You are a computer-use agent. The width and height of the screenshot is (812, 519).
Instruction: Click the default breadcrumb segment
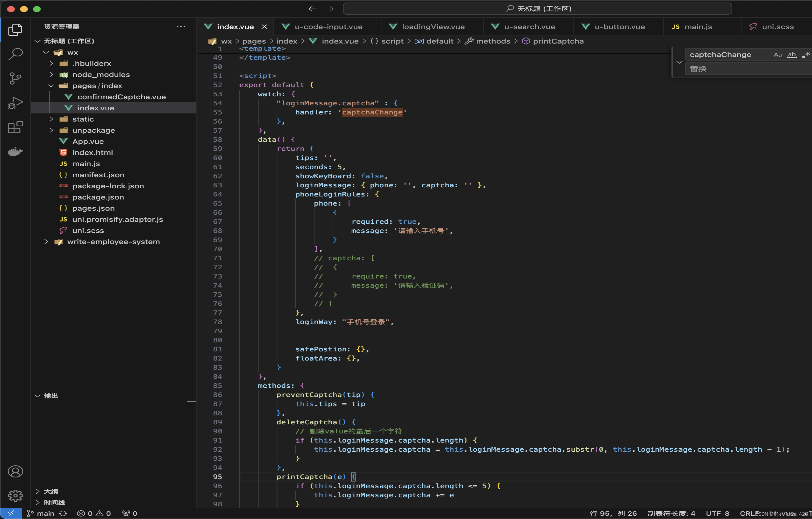pyautogui.click(x=434, y=41)
